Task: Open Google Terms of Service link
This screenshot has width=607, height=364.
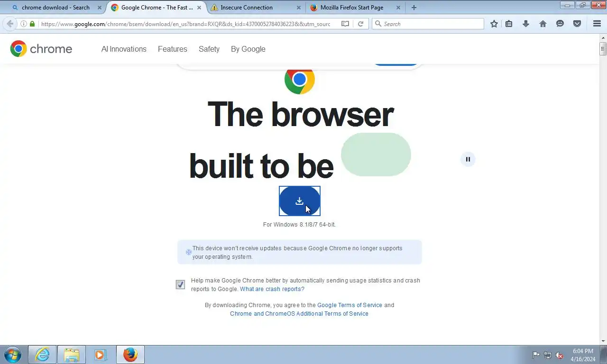Action: 349,305
